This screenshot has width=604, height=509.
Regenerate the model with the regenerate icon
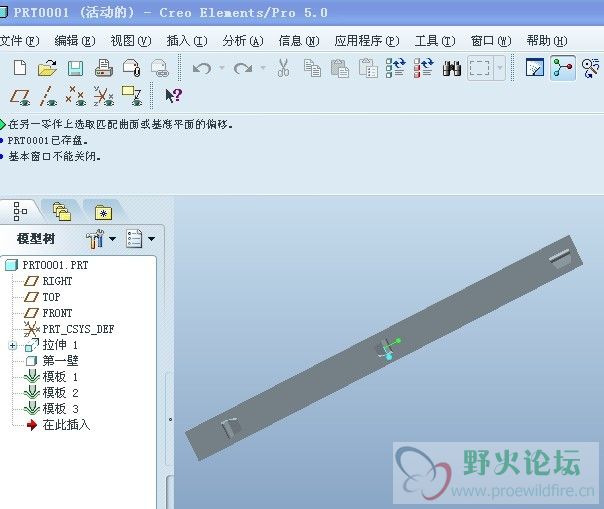click(x=396, y=68)
